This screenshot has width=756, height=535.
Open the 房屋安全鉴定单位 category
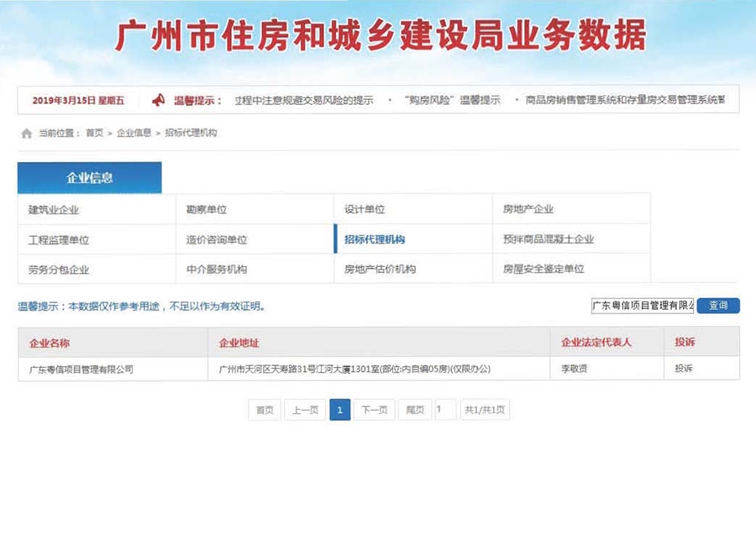point(543,270)
